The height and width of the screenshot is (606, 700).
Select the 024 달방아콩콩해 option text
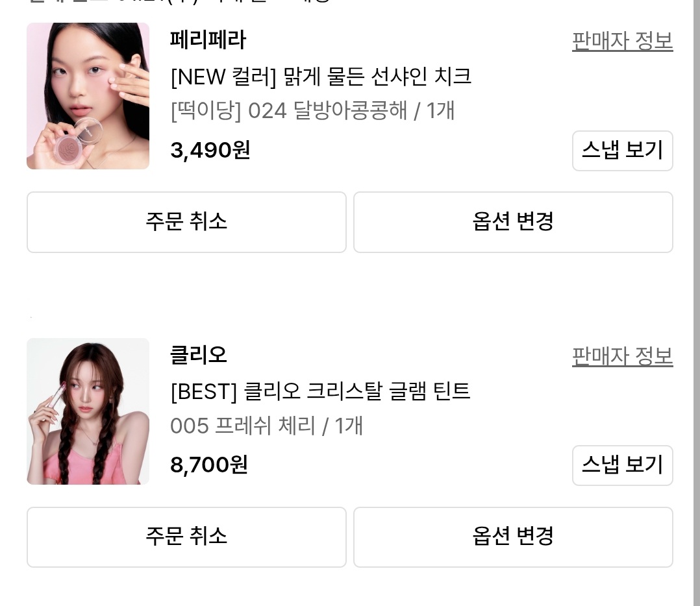pyautogui.click(x=312, y=111)
